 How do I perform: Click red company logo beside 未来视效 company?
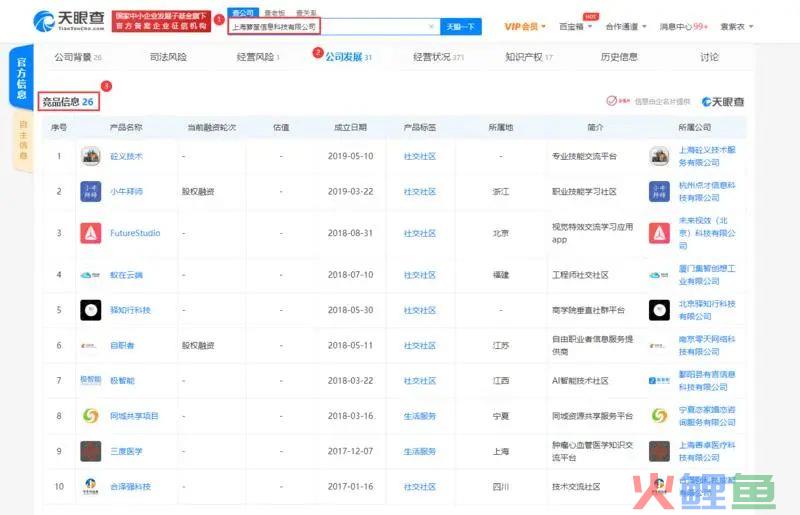pos(659,233)
